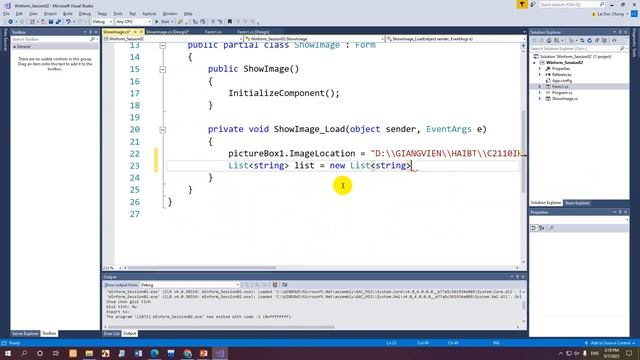Click the bookmark toolbar icon

click(229, 22)
